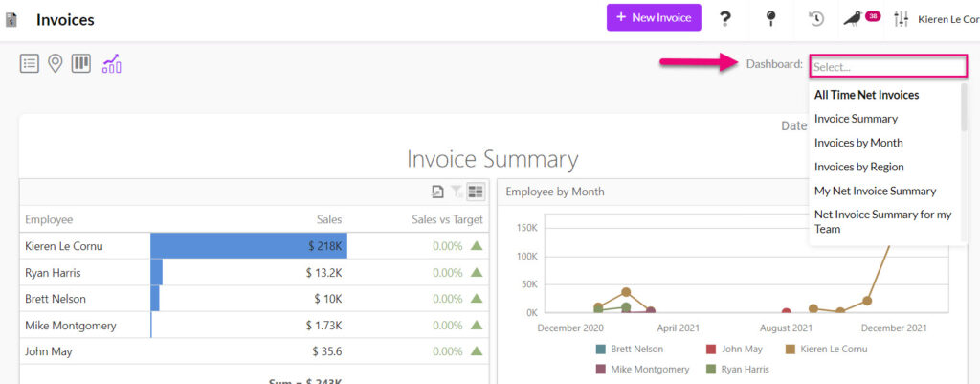Select Invoice Summary dashboard option

[856, 118]
